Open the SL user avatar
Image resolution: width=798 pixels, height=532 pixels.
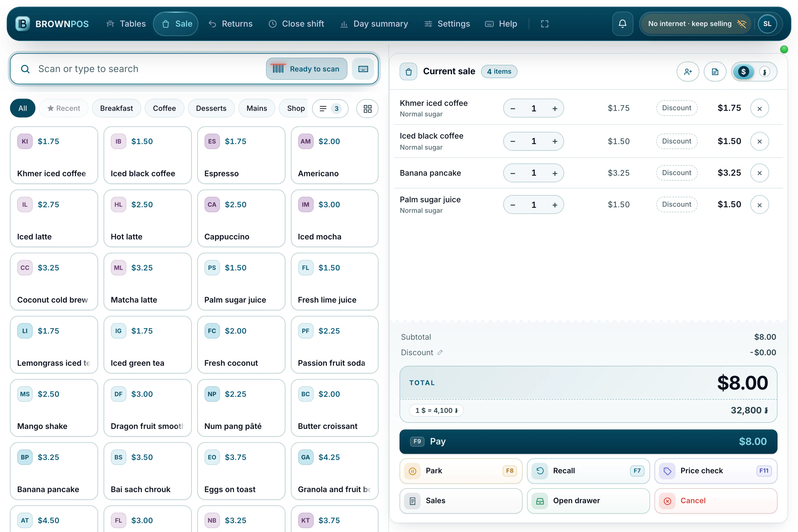pyautogui.click(x=767, y=24)
